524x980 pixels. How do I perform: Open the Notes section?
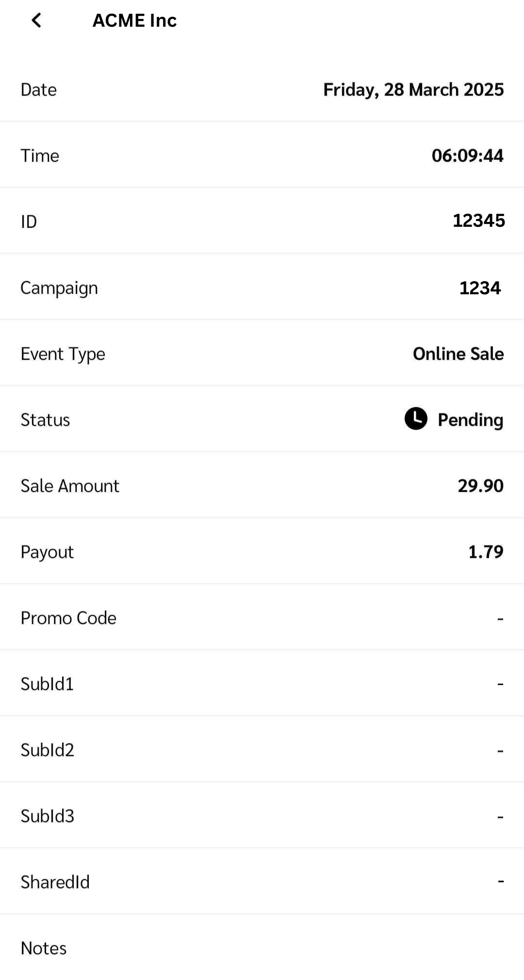point(43,948)
